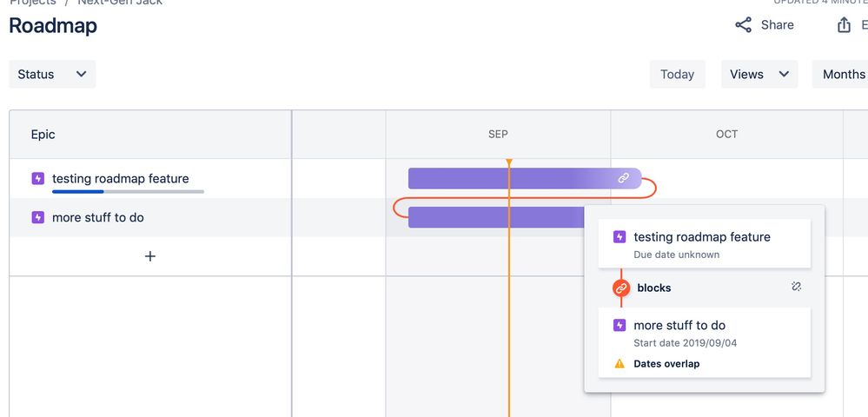Click the epic icon in popup's testing roadmap feature card
The width and height of the screenshot is (868, 417).
[x=620, y=237]
